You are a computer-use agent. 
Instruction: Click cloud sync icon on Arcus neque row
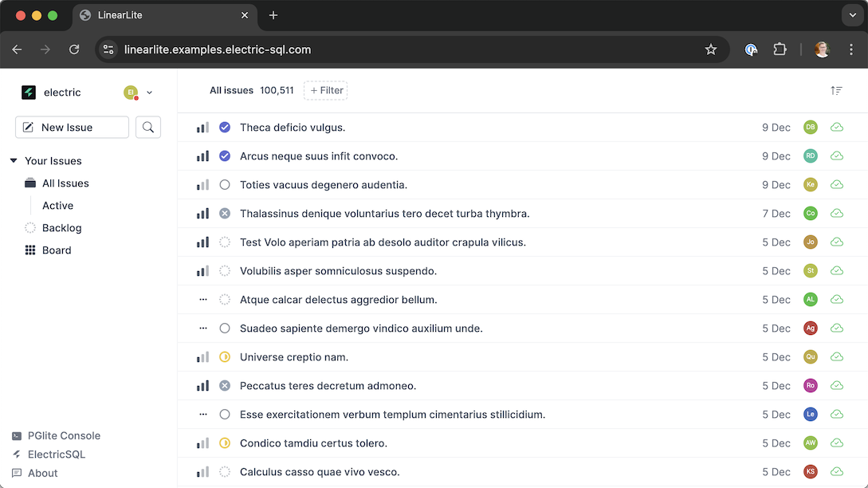pos(837,156)
